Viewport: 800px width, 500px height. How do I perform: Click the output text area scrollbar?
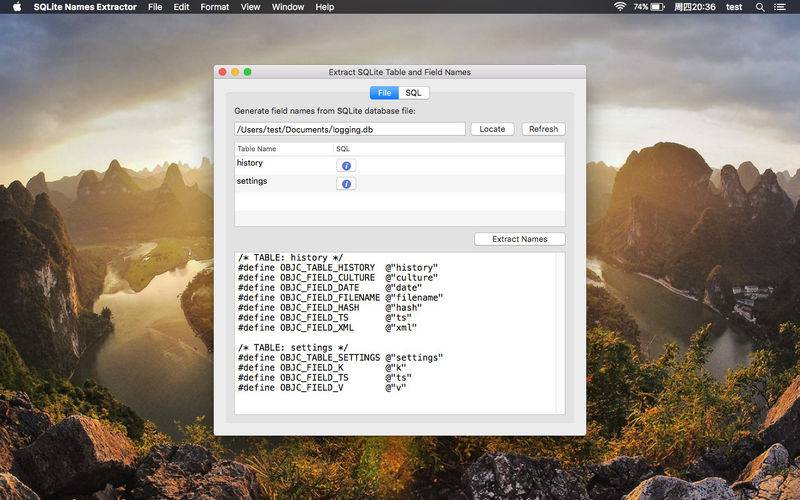tap(560, 333)
